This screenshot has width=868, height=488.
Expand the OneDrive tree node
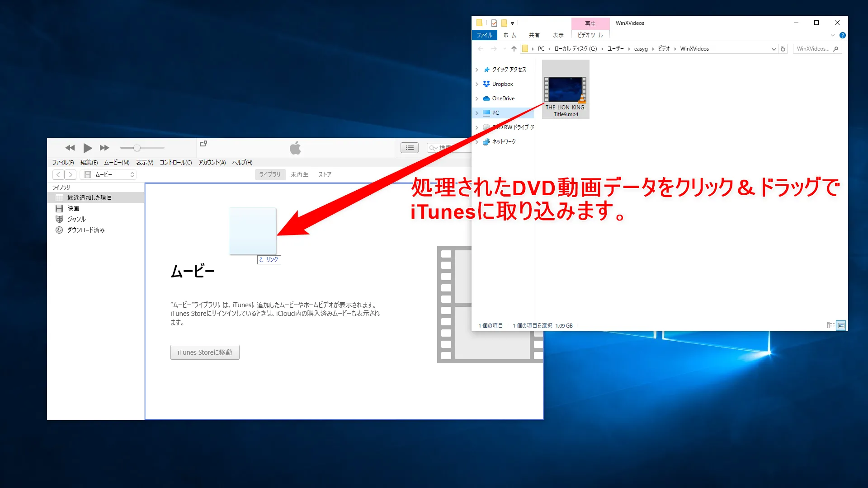(476, 99)
